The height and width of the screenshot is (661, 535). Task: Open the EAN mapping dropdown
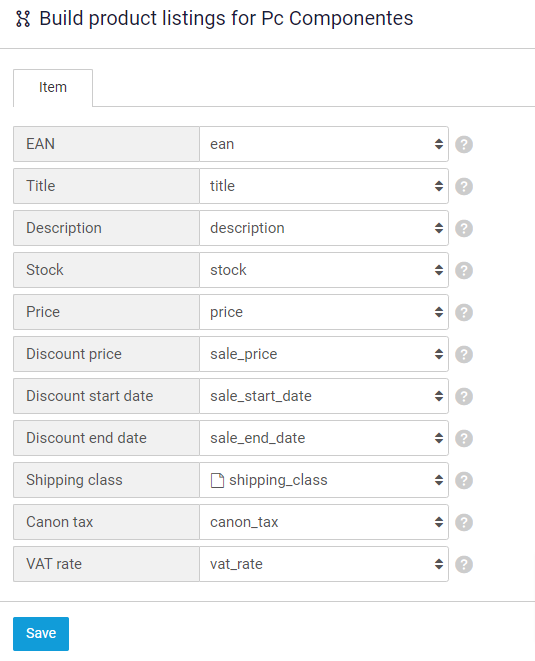click(x=323, y=144)
